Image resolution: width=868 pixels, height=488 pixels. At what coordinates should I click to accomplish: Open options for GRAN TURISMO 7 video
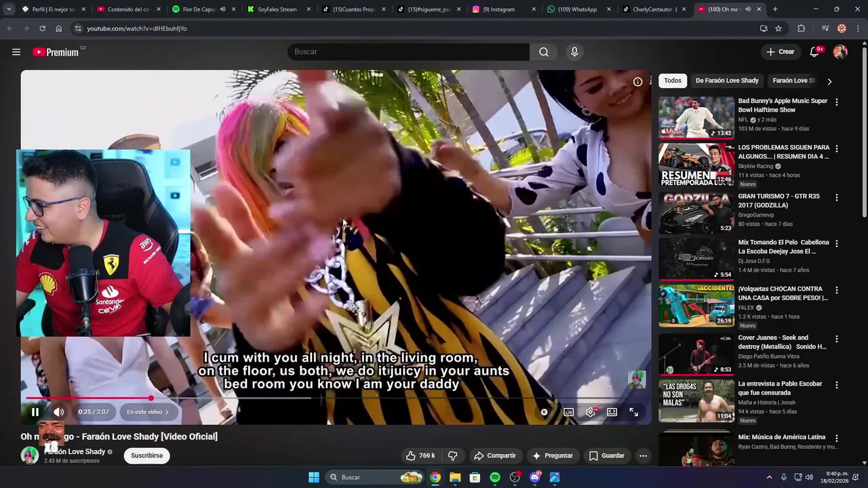(x=836, y=197)
